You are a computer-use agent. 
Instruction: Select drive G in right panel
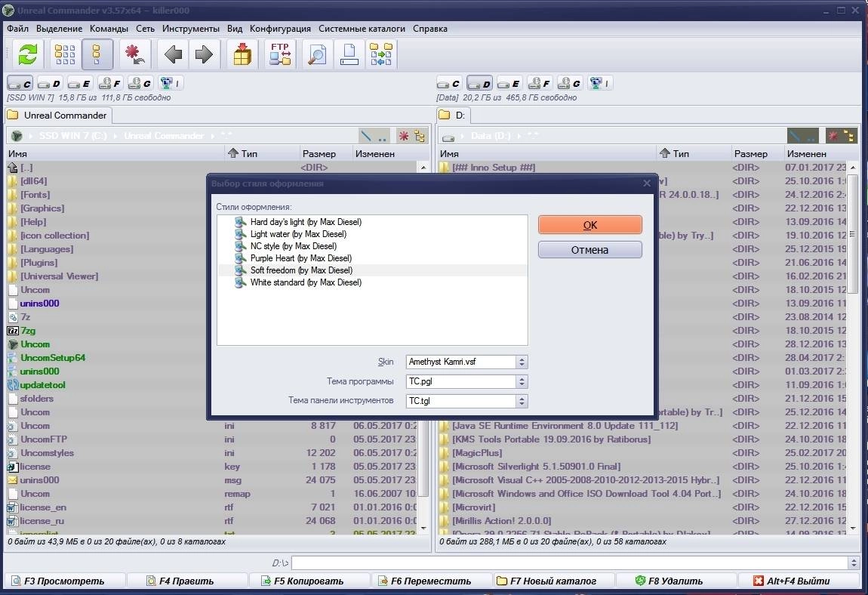coord(569,83)
